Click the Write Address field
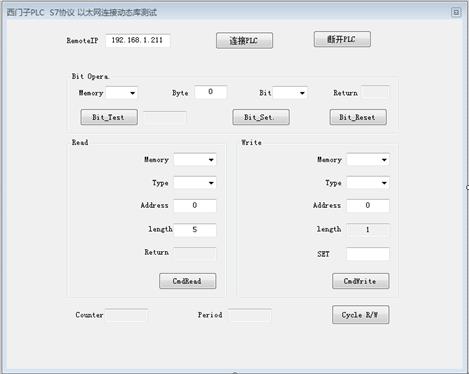The width and height of the screenshot is (469, 374). (x=368, y=205)
